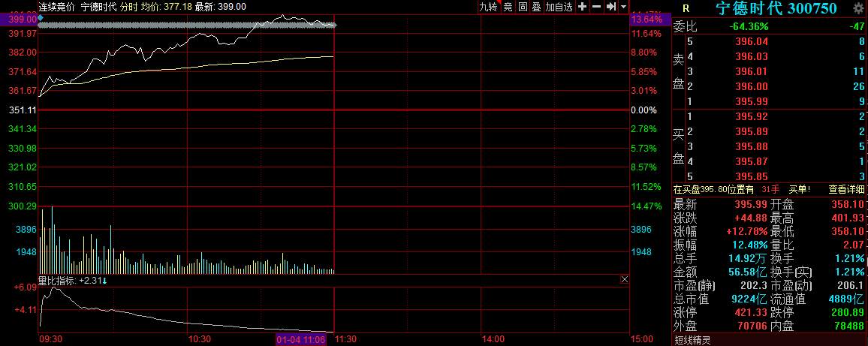Click the 09:30 time axis label
The height and width of the screenshot is (346, 868).
click(50, 338)
